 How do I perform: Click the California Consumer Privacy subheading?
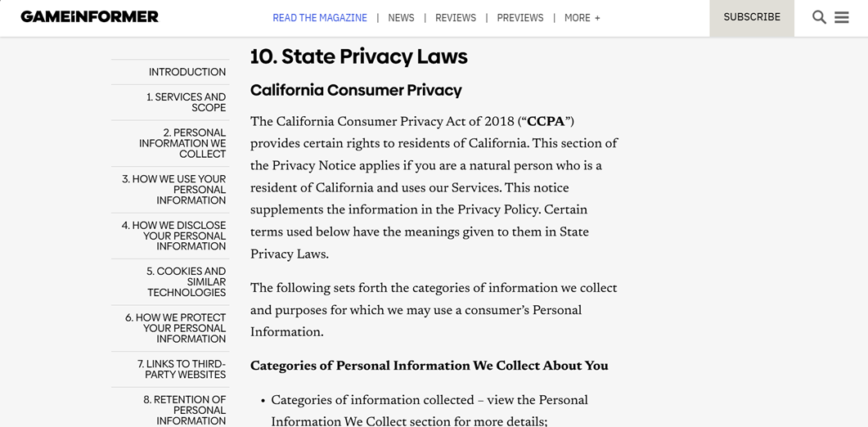click(356, 90)
